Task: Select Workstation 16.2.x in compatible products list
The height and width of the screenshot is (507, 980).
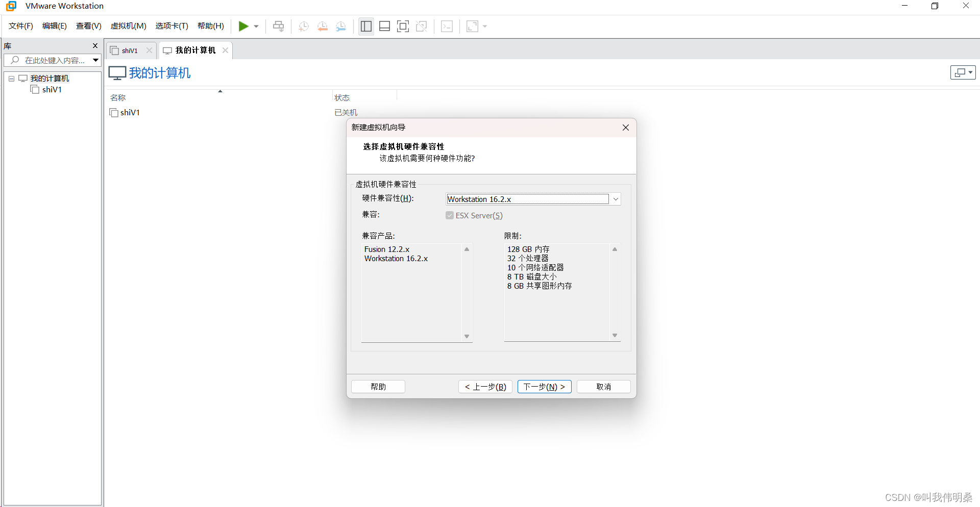Action: [396, 259]
